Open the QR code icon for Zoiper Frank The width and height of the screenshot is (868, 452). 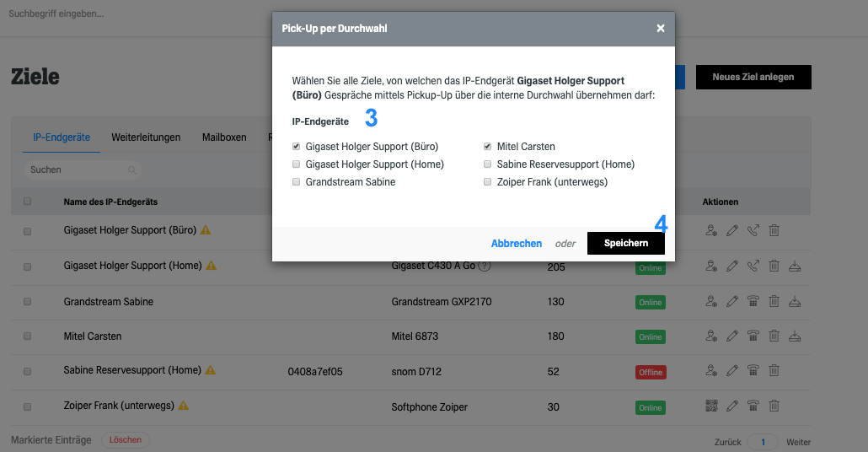click(x=711, y=406)
